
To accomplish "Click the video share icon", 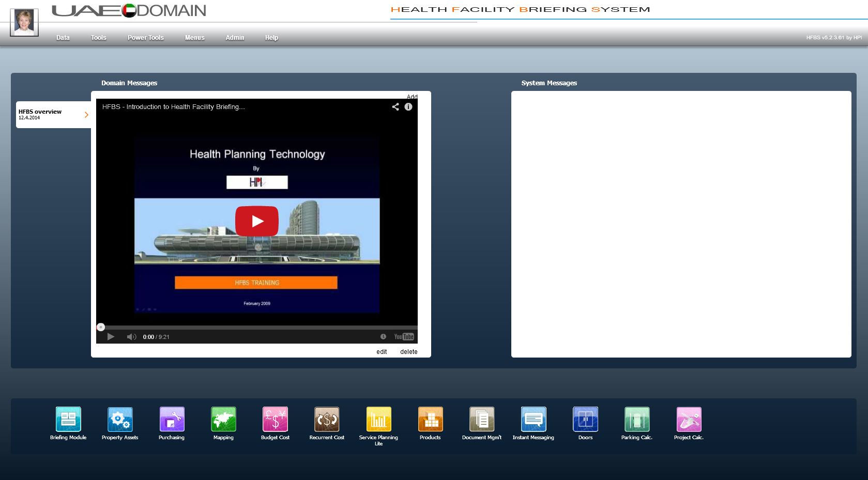I will 395,107.
